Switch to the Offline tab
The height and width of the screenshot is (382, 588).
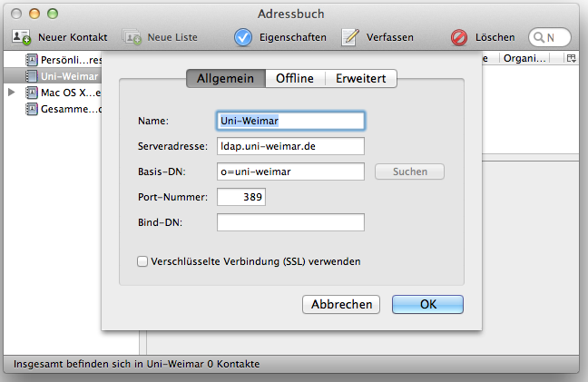tap(295, 78)
